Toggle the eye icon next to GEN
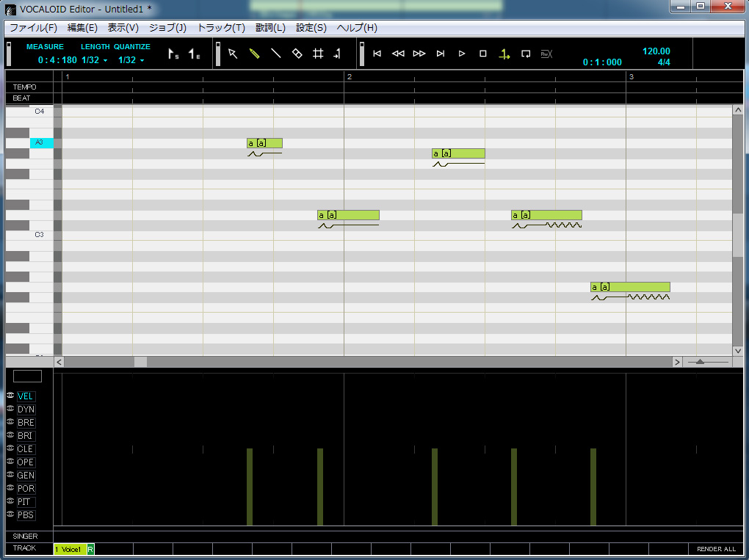The width and height of the screenshot is (749, 560). (x=10, y=475)
